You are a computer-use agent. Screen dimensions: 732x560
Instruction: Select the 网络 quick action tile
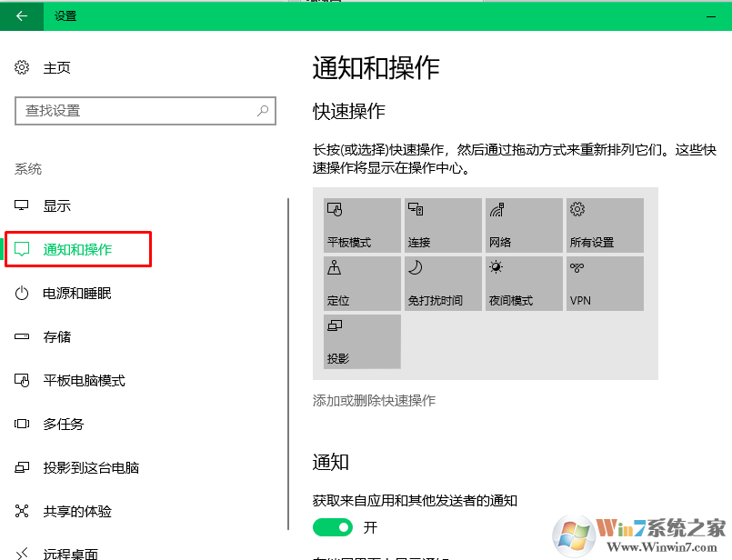point(524,225)
